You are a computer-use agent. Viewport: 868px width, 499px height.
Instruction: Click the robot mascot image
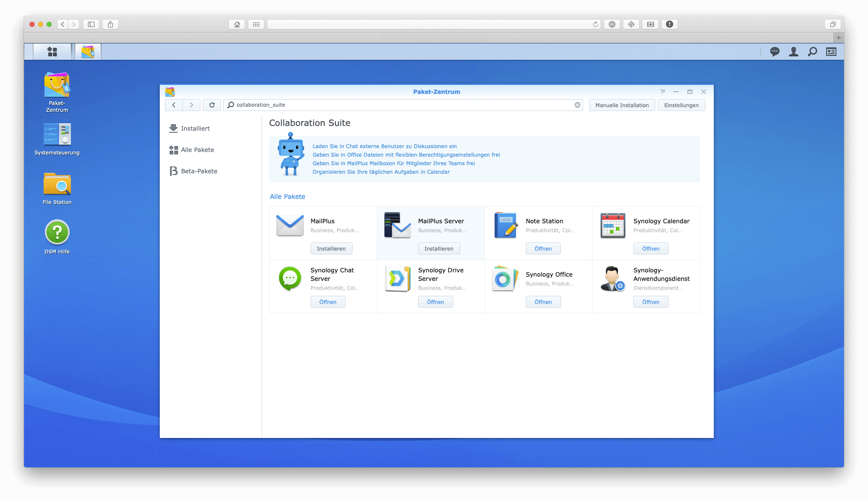(291, 154)
